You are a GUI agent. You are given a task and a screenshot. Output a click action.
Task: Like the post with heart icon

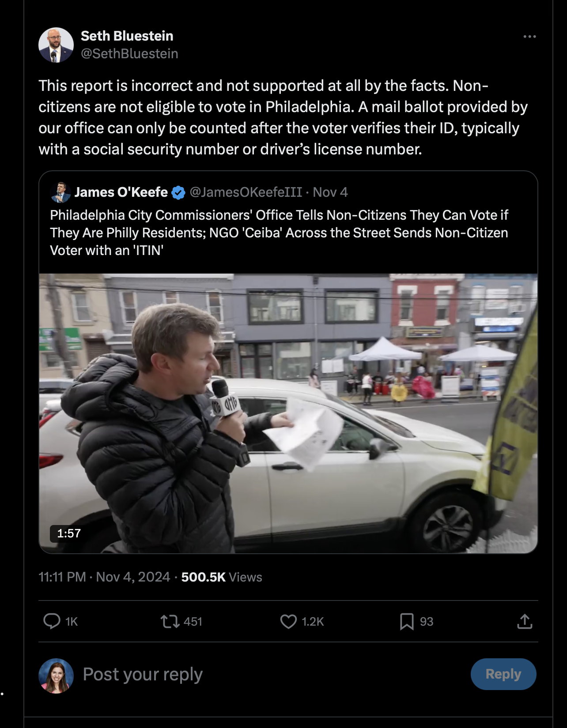click(288, 622)
